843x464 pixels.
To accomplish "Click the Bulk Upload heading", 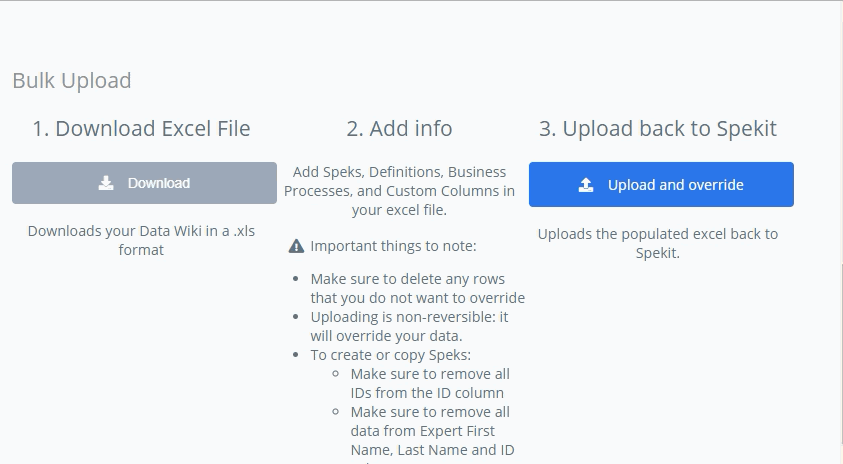I will pos(72,81).
